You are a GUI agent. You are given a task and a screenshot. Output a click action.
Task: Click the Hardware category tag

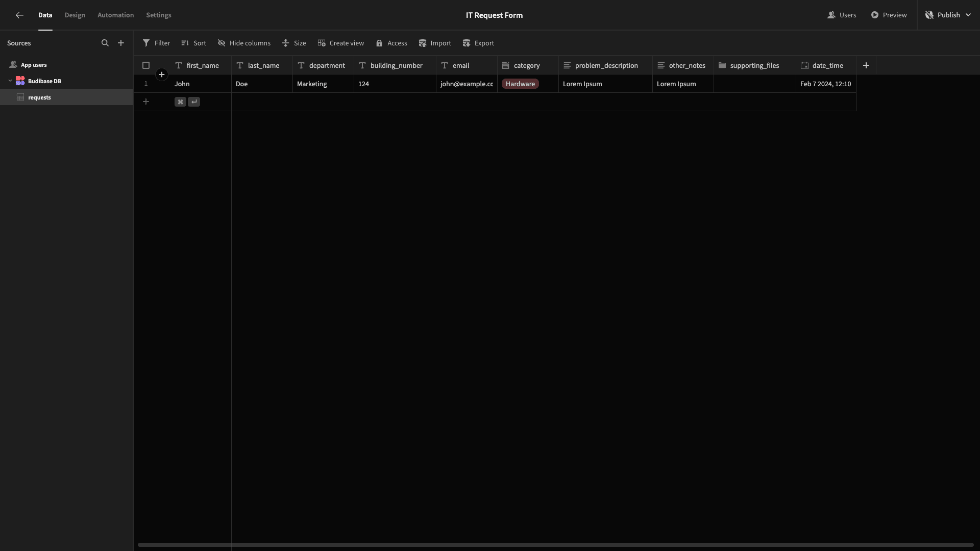click(520, 84)
